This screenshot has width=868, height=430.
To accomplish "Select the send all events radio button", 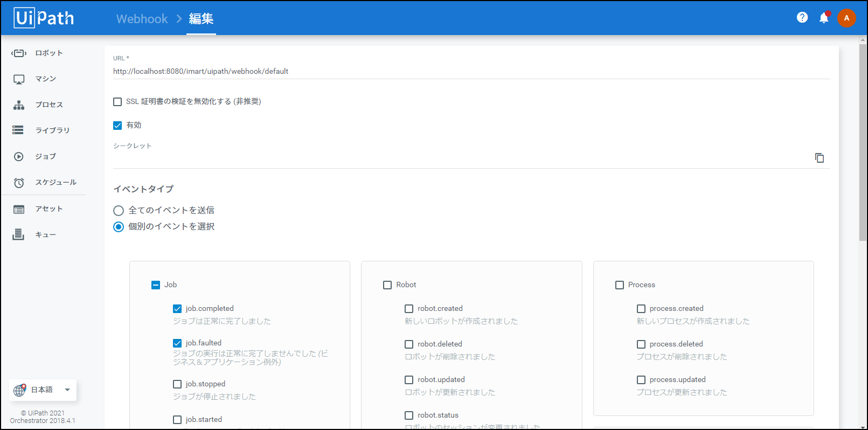I will pyautogui.click(x=119, y=211).
